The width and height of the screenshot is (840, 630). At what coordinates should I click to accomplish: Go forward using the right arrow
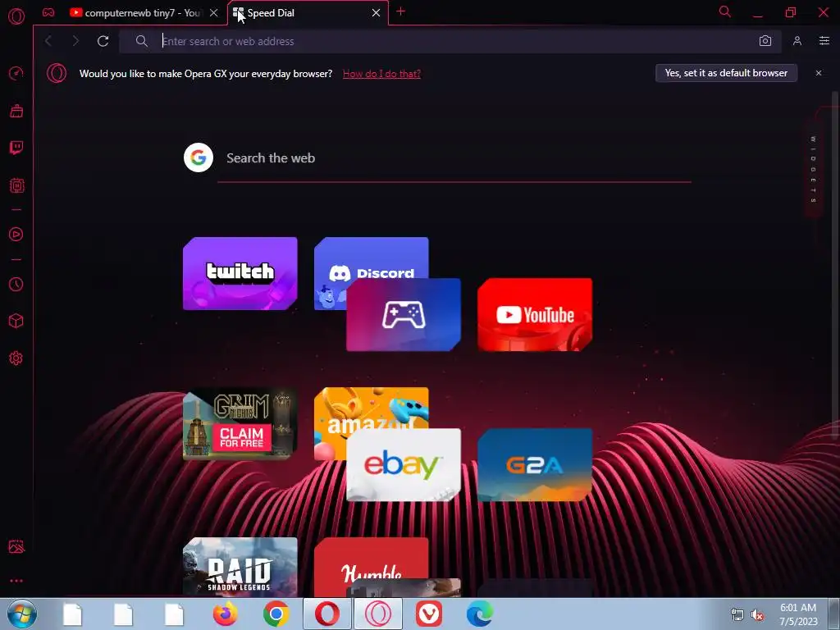pos(75,41)
